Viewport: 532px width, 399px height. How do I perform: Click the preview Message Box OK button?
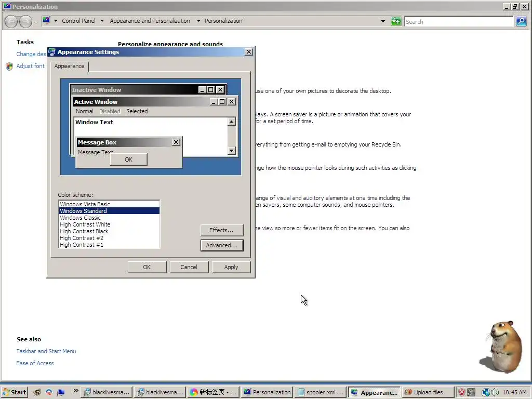coord(129,159)
